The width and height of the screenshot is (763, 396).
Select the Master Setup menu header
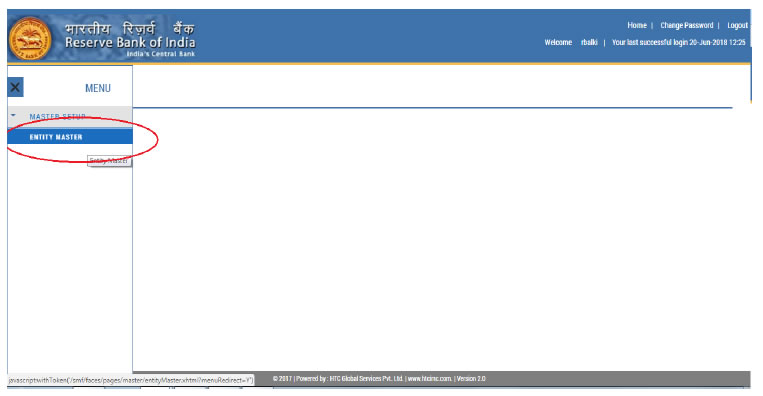[x=57, y=117]
